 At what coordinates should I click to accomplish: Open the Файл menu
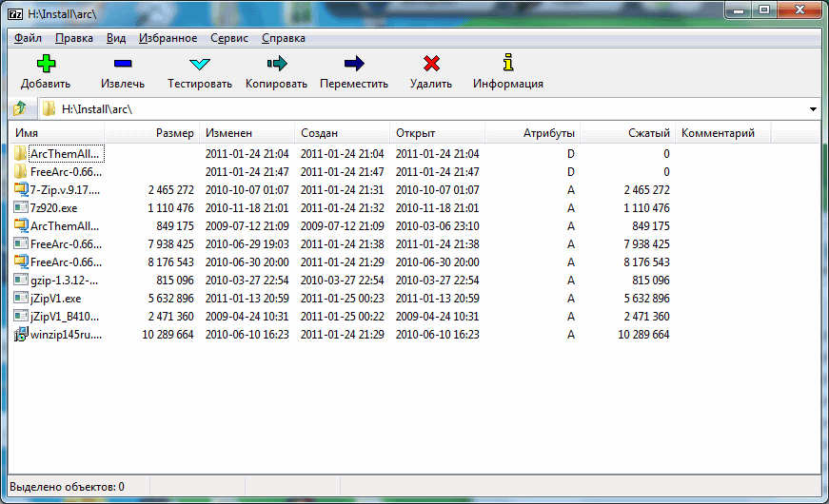click(x=28, y=38)
